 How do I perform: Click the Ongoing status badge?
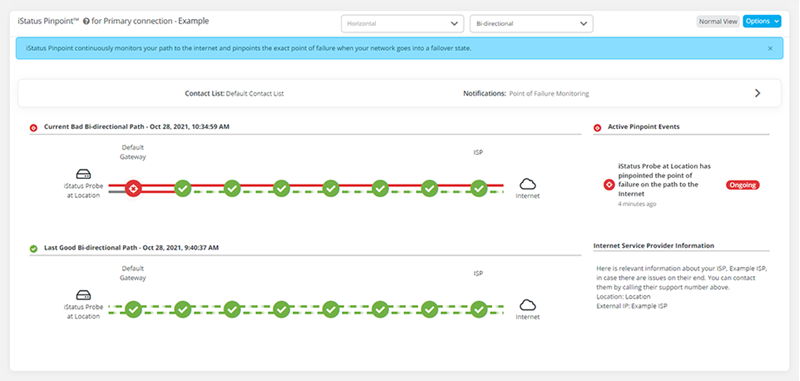[x=742, y=185]
